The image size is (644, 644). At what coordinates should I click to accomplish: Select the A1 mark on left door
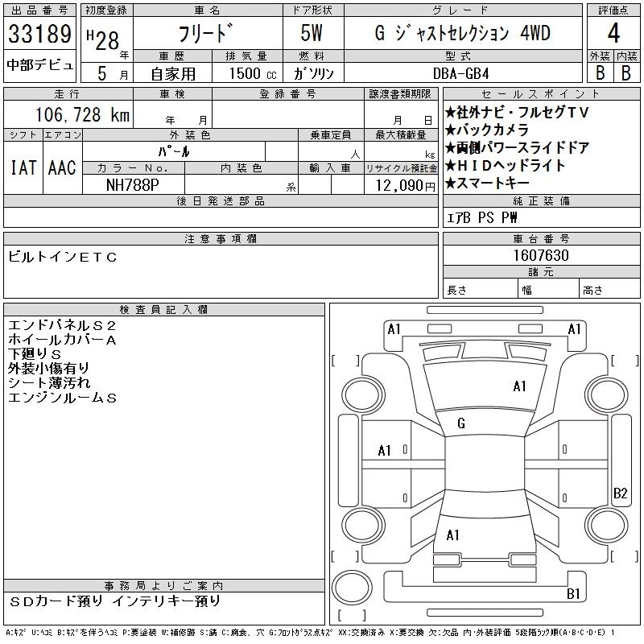(385, 450)
